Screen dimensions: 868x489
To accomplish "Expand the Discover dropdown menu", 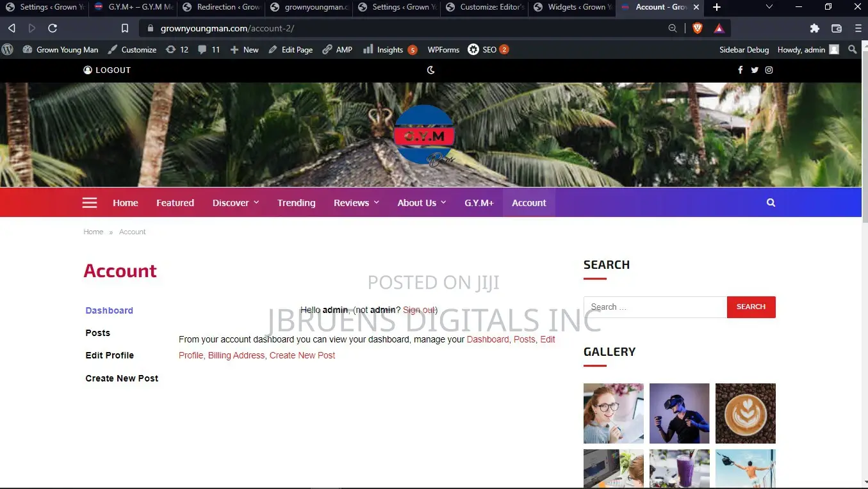I will pyautogui.click(x=236, y=203).
